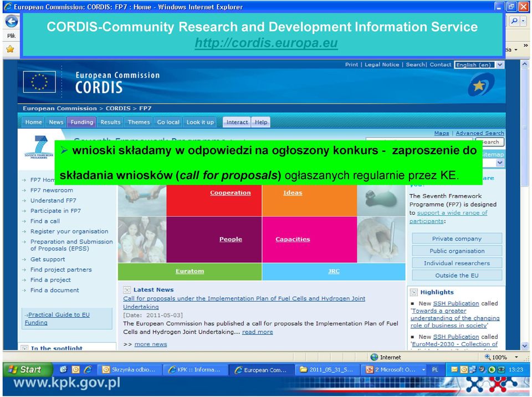Click the Windows Start button
532x397 pixels.
click(28, 369)
